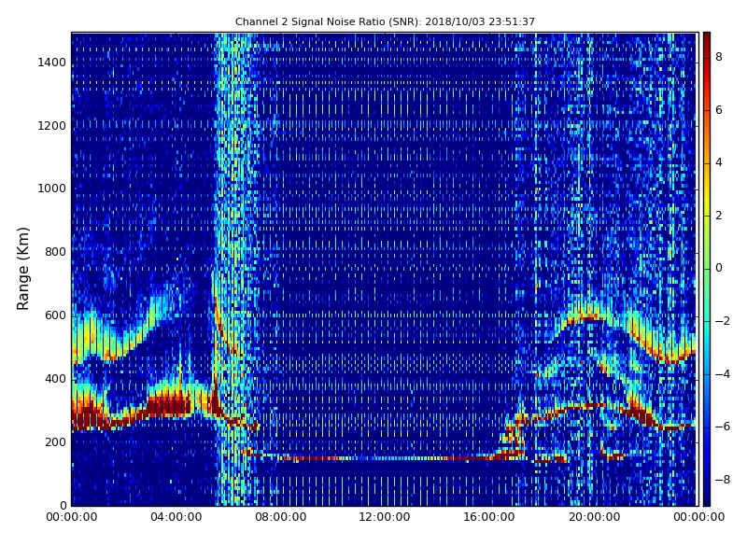Click the "Range (Km)" y-axis label

[22, 269]
